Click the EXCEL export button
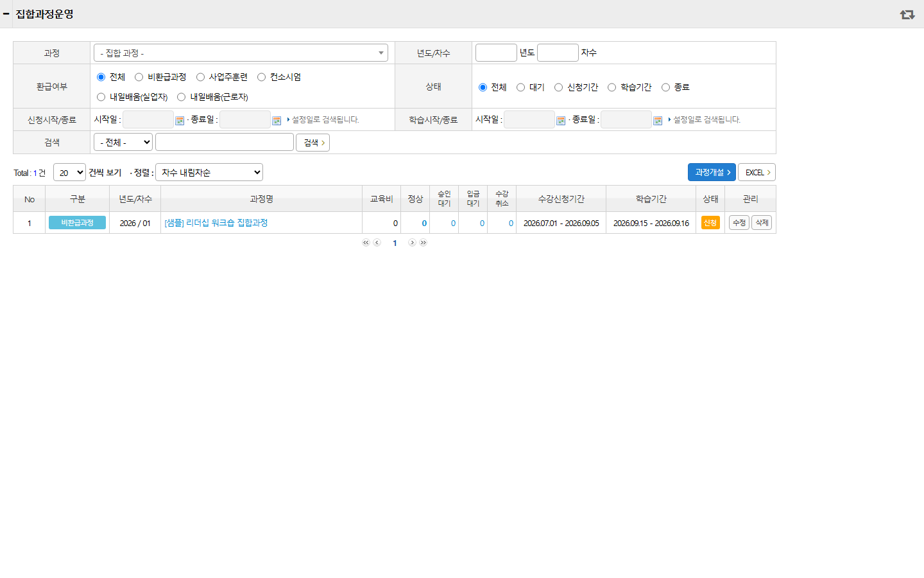 pos(757,172)
